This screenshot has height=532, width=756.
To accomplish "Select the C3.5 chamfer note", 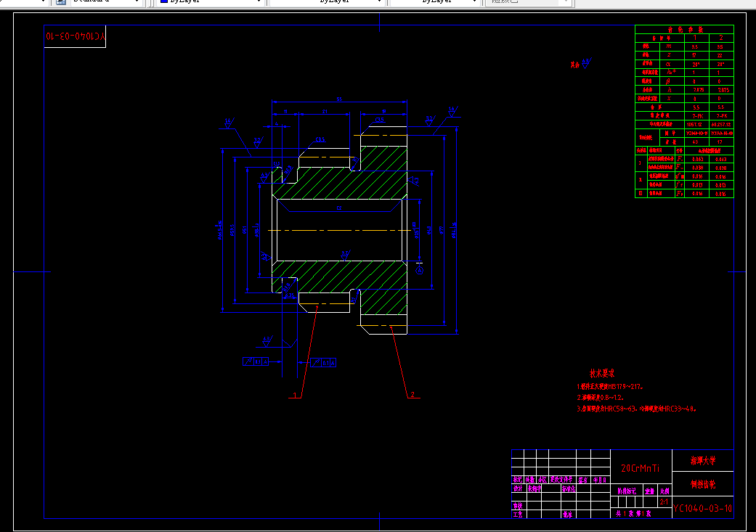I will [x=320, y=140].
